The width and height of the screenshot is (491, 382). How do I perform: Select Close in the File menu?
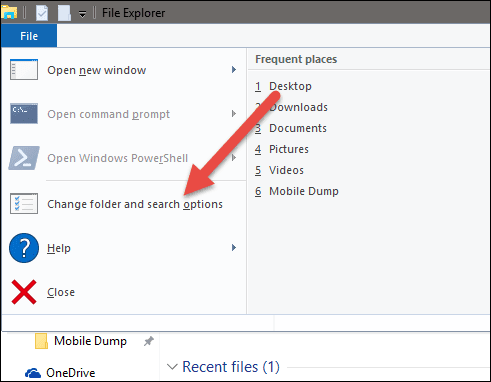123,292
